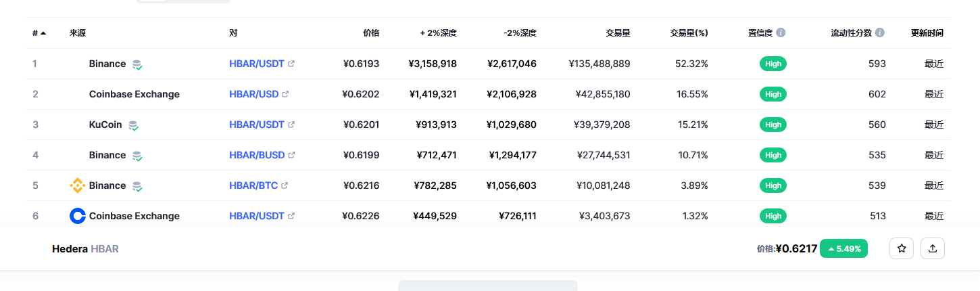Click the reserve badge beside Binance in row 1
980x291 pixels.
tap(137, 64)
